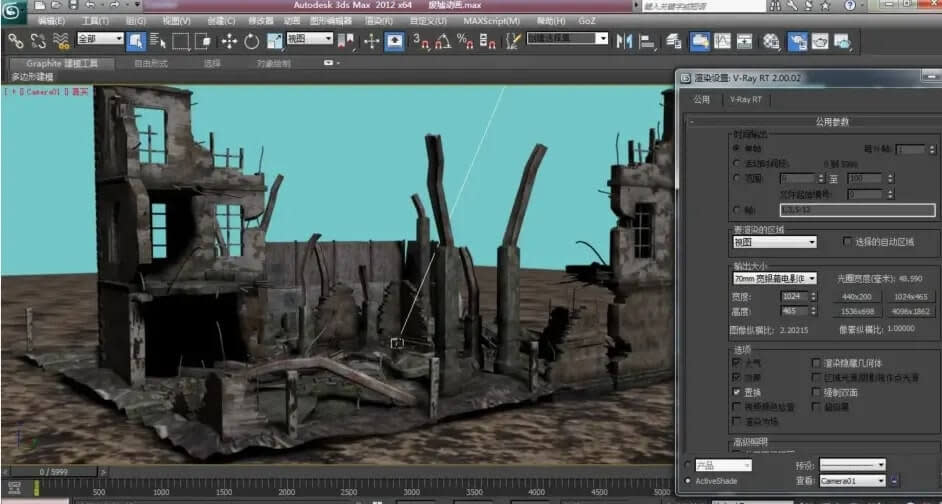Screen dimensions: 942x504
Task: Open the Camera01 view dropdown
Action: [851, 481]
